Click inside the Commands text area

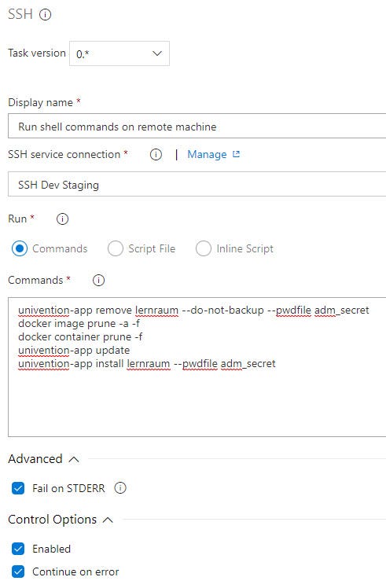(x=197, y=367)
